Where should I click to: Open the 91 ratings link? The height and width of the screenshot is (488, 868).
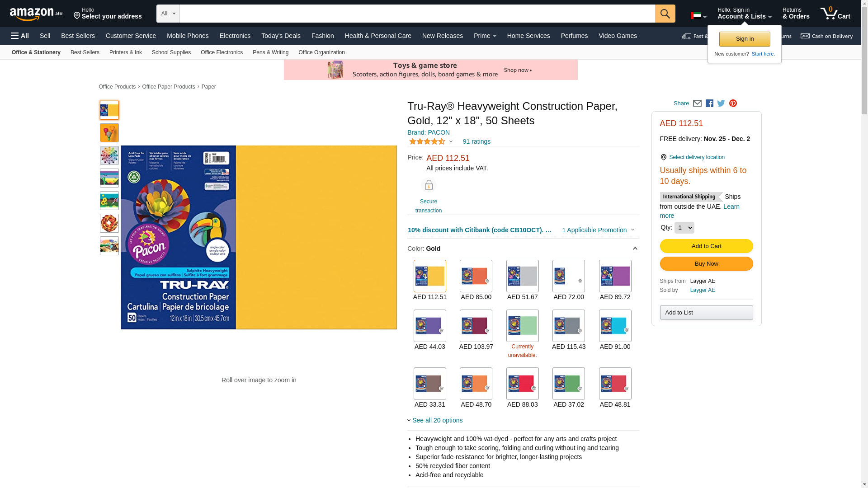tap(476, 141)
